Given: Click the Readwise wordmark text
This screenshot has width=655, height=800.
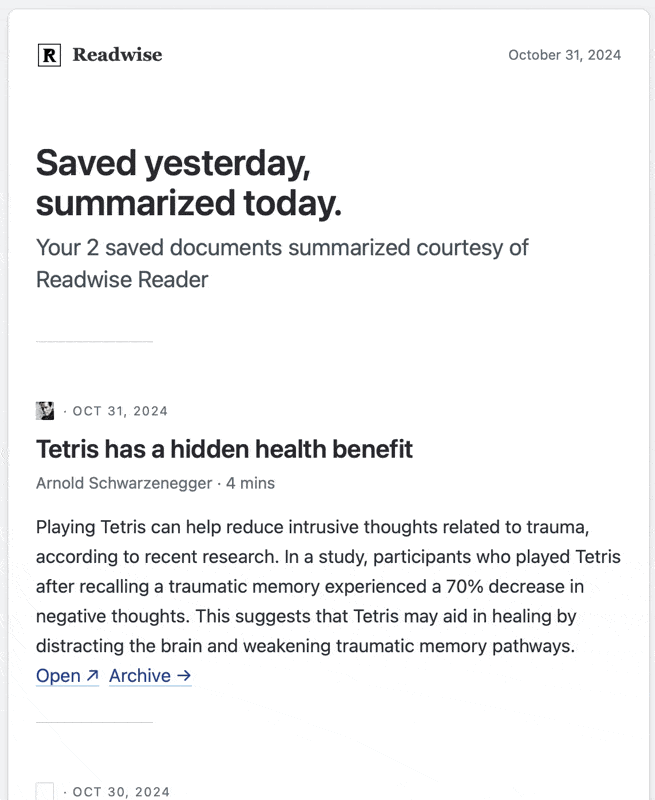Looking at the screenshot, I should point(117,55).
